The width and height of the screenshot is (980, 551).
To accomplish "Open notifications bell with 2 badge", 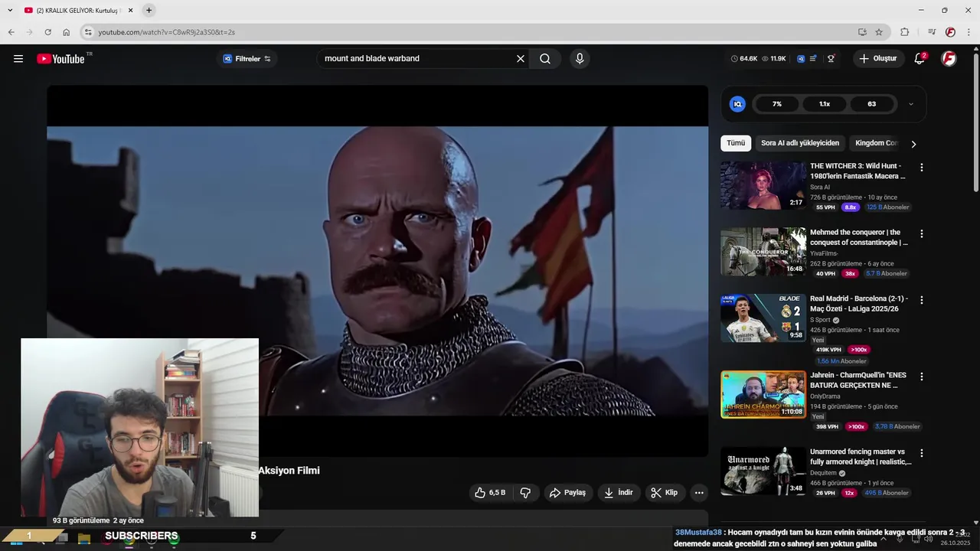I will point(920,59).
